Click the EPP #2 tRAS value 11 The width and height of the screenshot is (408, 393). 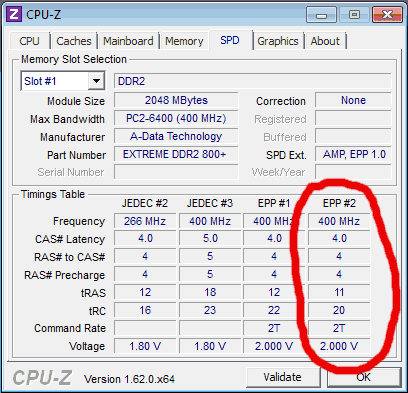click(x=339, y=292)
